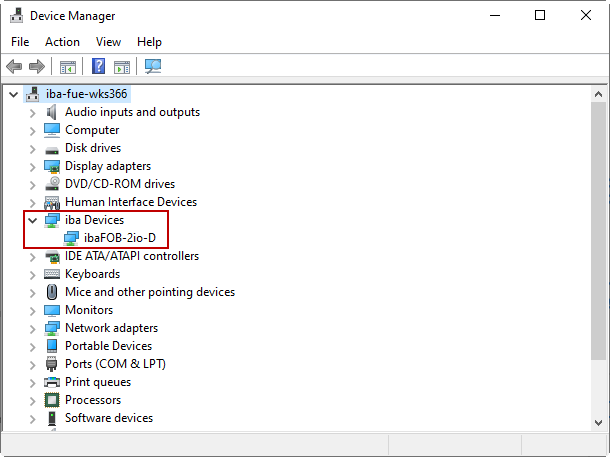Click the Monitors category icon
The image size is (610, 457).
point(53,310)
